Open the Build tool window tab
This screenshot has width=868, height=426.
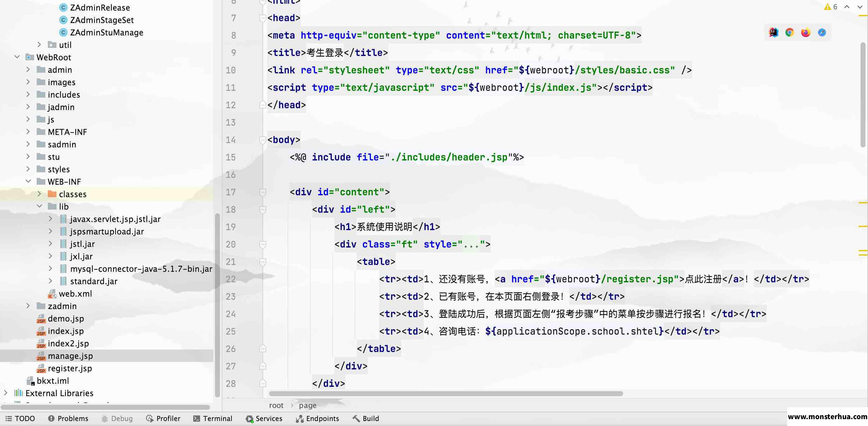click(366, 418)
